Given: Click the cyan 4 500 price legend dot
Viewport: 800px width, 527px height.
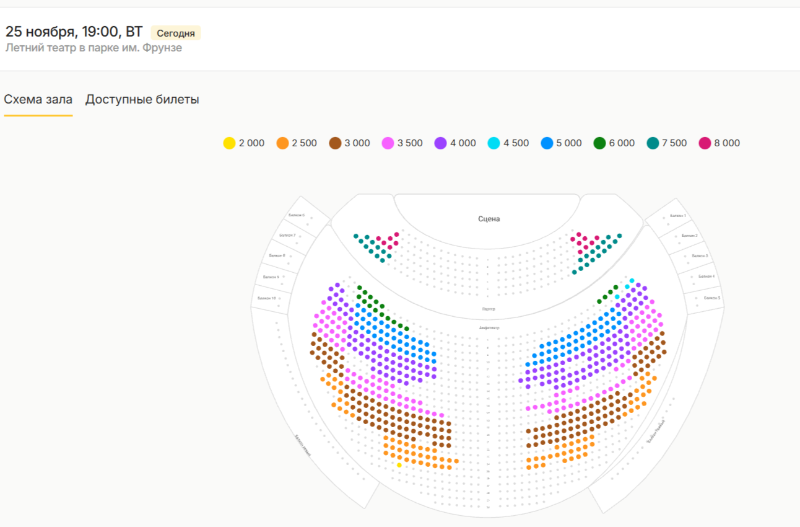Looking at the screenshot, I should pyautogui.click(x=494, y=143).
